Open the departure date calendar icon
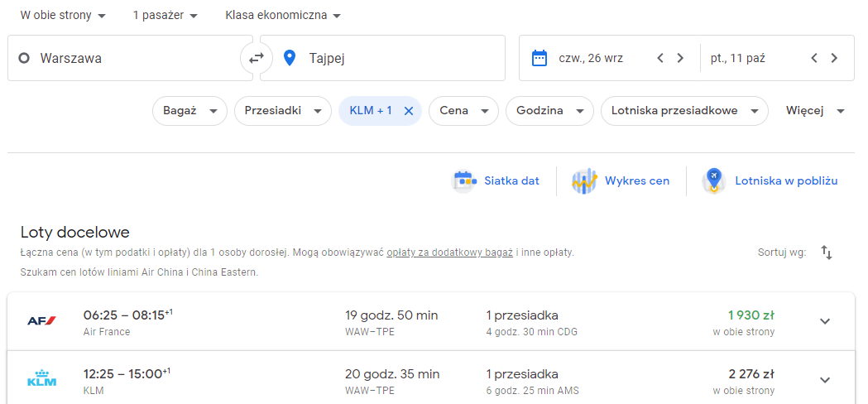 pyautogui.click(x=540, y=58)
